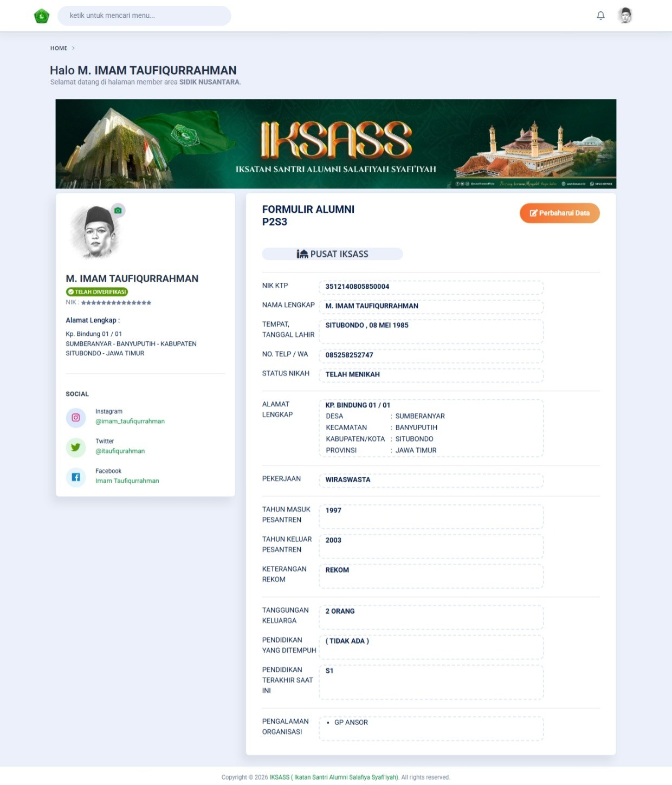Click the IKSASS banner image
This screenshot has height=785, width=672.
(x=336, y=143)
